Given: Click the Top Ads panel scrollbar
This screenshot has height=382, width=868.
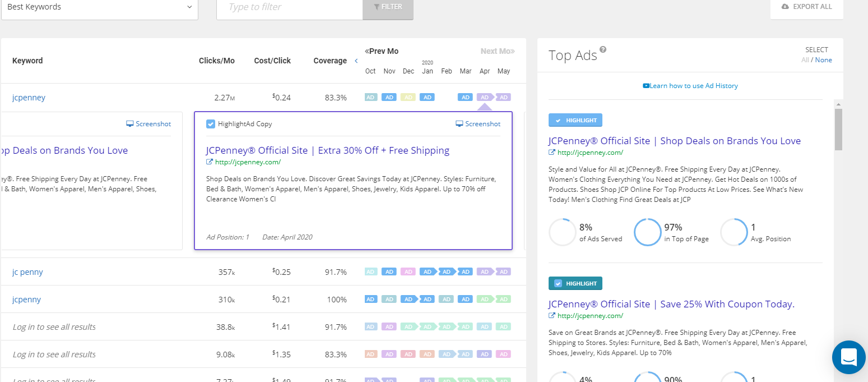Looking at the screenshot, I should pyautogui.click(x=838, y=129).
